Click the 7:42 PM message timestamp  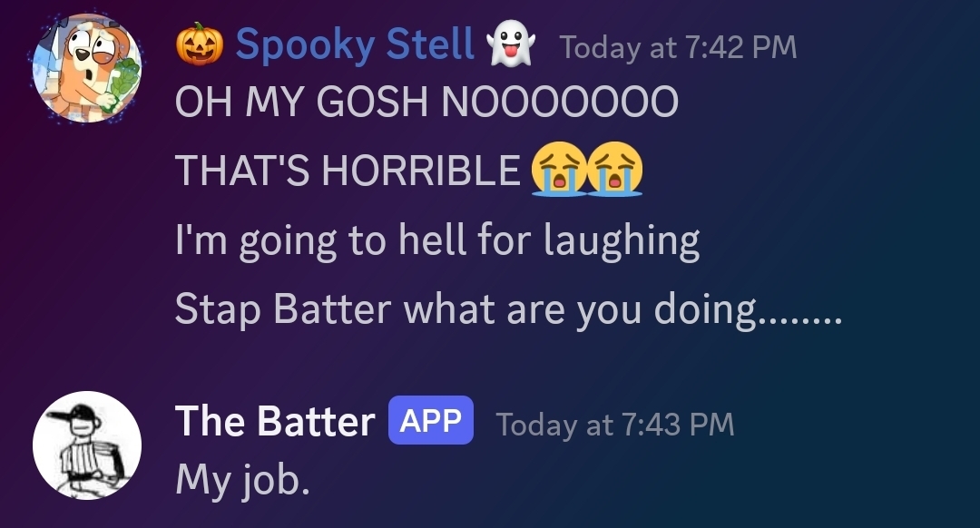(679, 47)
